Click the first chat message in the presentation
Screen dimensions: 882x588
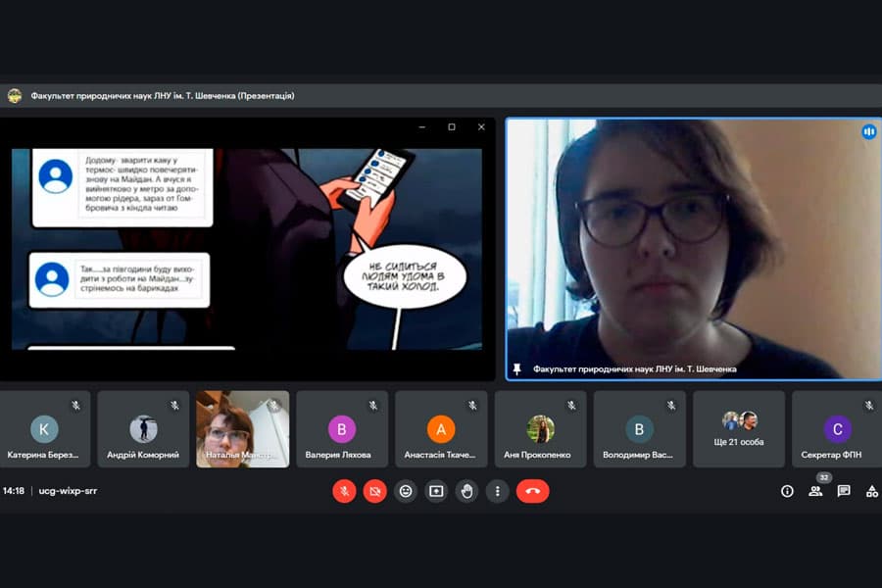pos(122,187)
